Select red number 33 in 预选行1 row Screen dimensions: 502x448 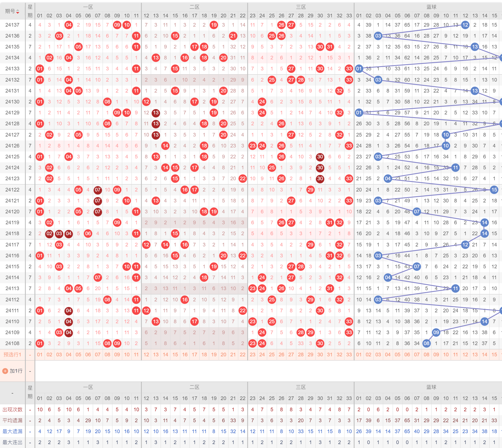click(349, 355)
